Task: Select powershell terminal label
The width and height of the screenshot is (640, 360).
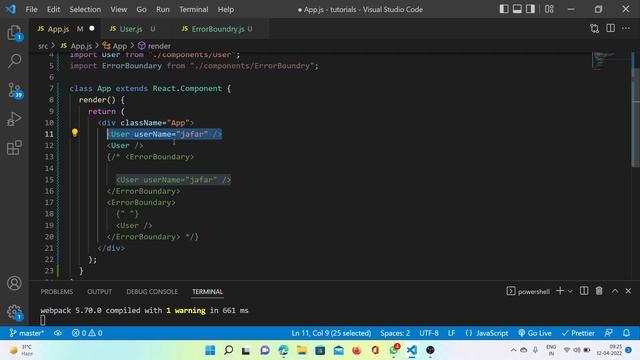Action: pos(528,291)
